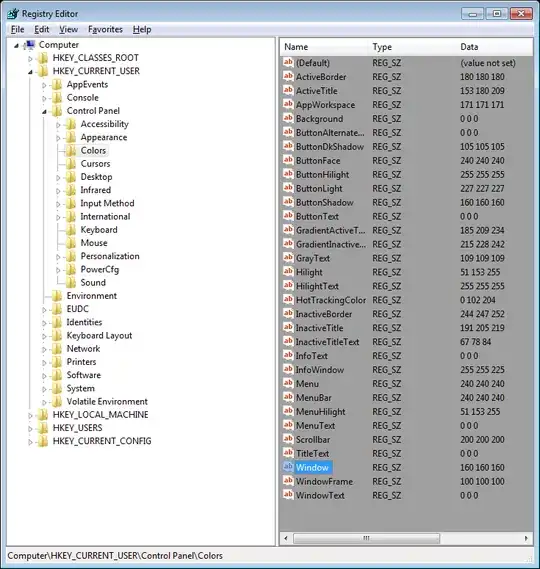The width and height of the screenshot is (540, 569).
Task: Click the HKEY_CLASSES_ROOT folder icon
Action: pos(43,58)
